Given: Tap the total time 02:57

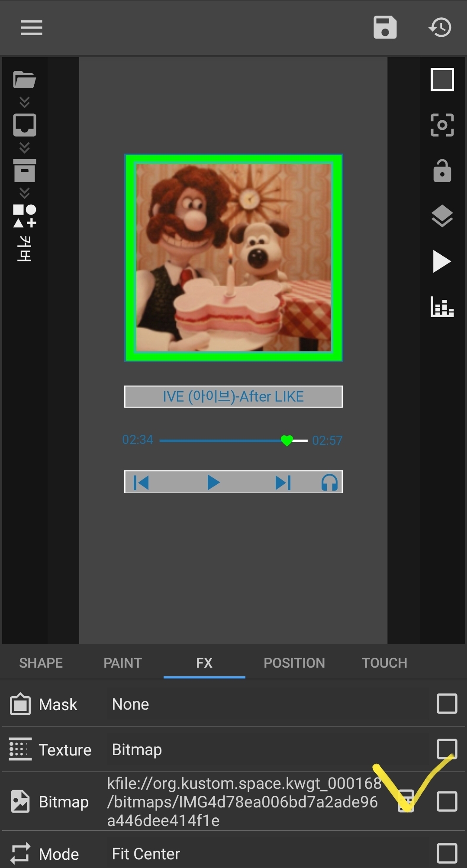Looking at the screenshot, I should (x=327, y=440).
